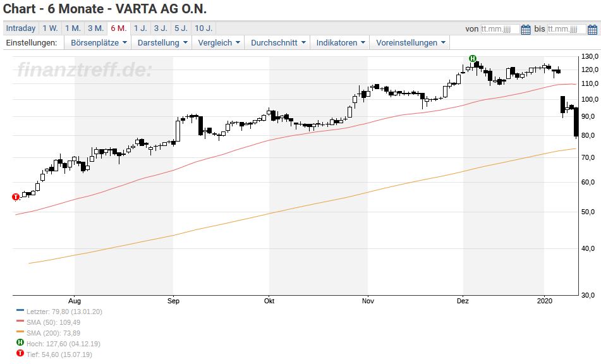Click the 'Nov' axis label
The height and width of the screenshot is (364, 601).
tap(368, 301)
